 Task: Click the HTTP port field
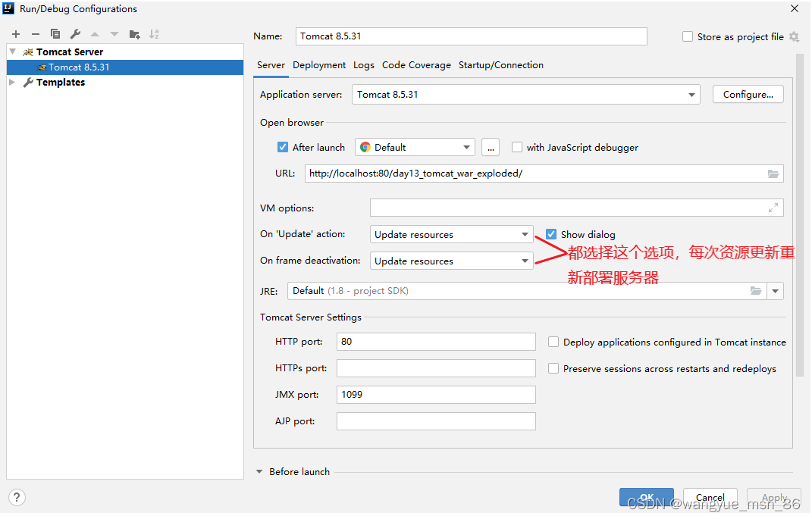(x=436, y=342)
